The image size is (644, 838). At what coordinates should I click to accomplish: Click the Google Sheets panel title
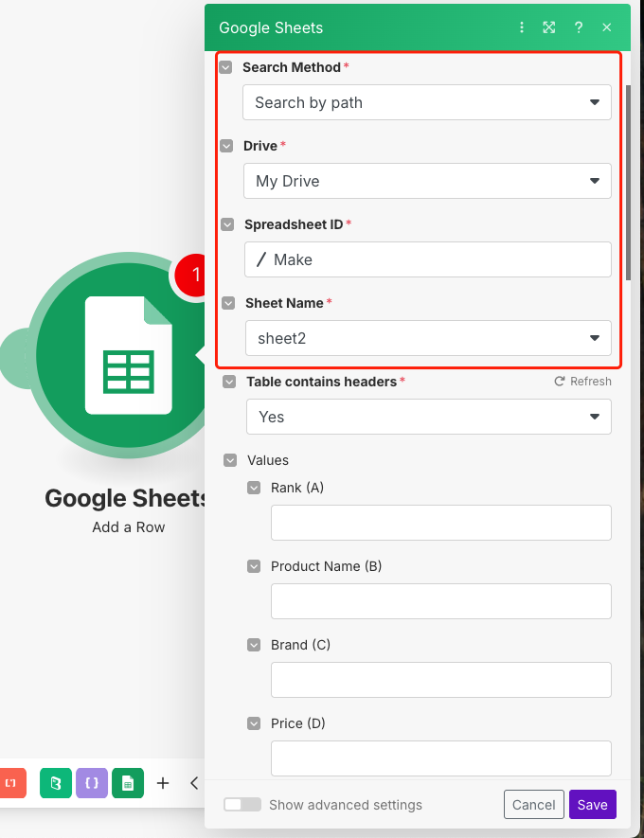pos(271,27)
